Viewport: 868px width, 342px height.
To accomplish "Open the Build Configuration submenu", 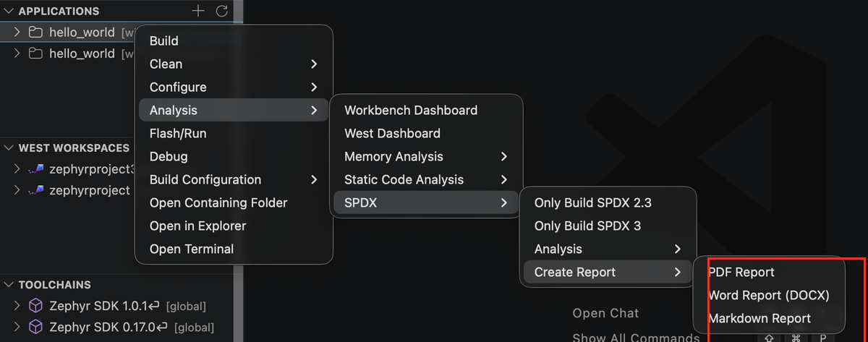I will 234,180.
